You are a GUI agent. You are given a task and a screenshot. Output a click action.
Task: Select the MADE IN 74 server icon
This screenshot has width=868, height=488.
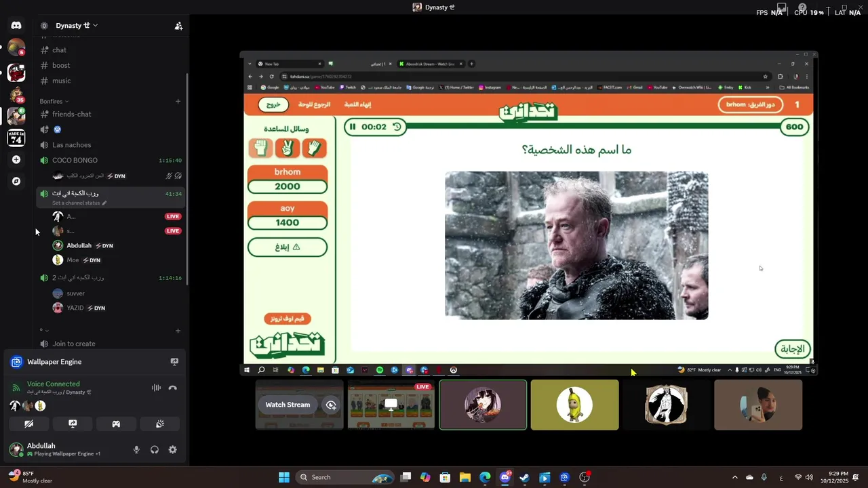pos(16,138)
